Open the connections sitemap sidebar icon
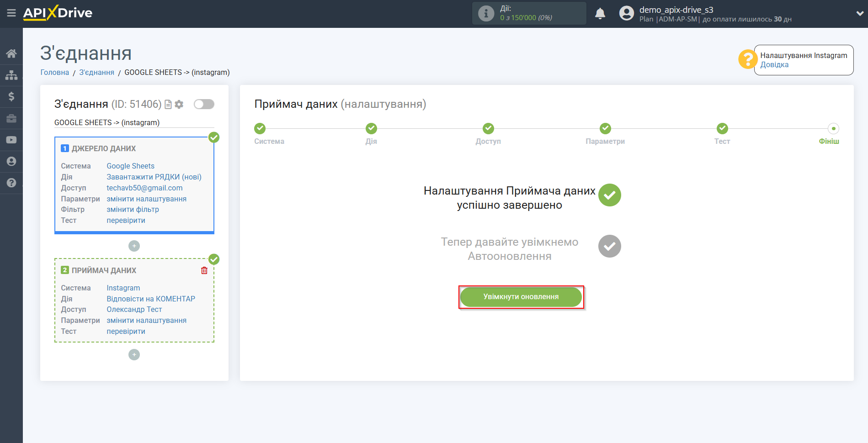The width and height of the screenshot is (868, 443). tap(11, 75)
